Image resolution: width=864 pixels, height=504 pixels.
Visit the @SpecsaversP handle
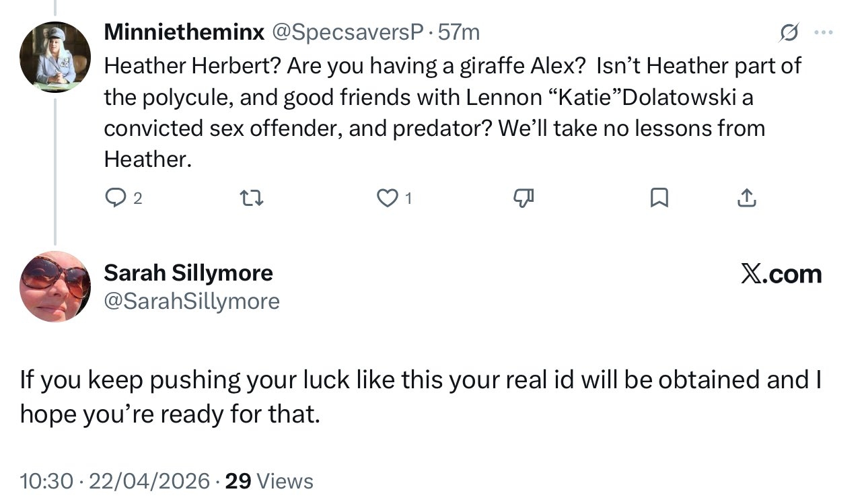[x=348, y=31]
